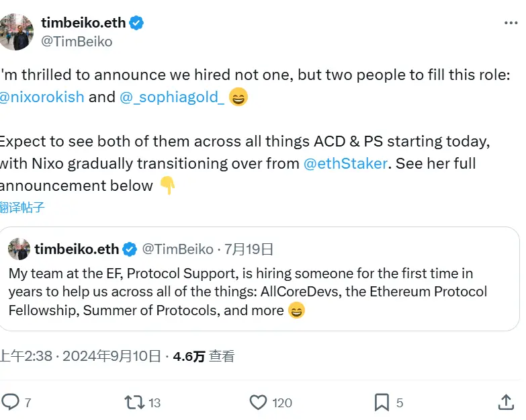The width and height of the screenshot is (526, 420).
Task: Bookmark this tweet
Action: (381, 402)
